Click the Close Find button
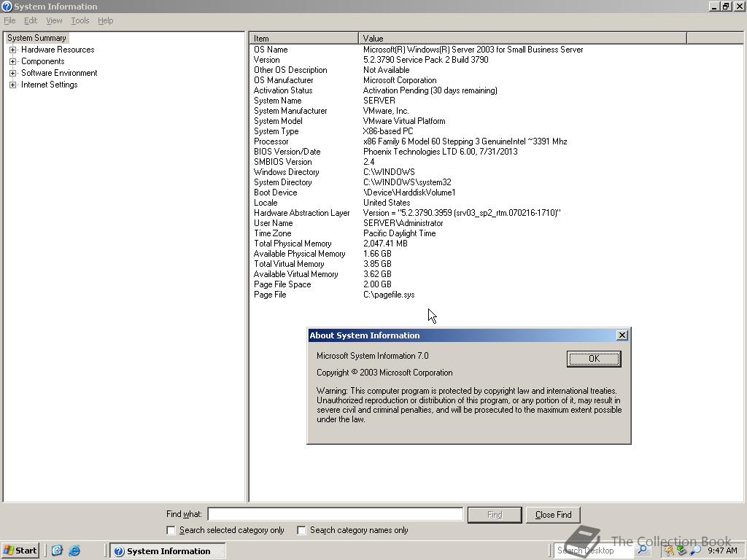The width and height of the screenshot is (747, 560). click(x=553, y=515)
